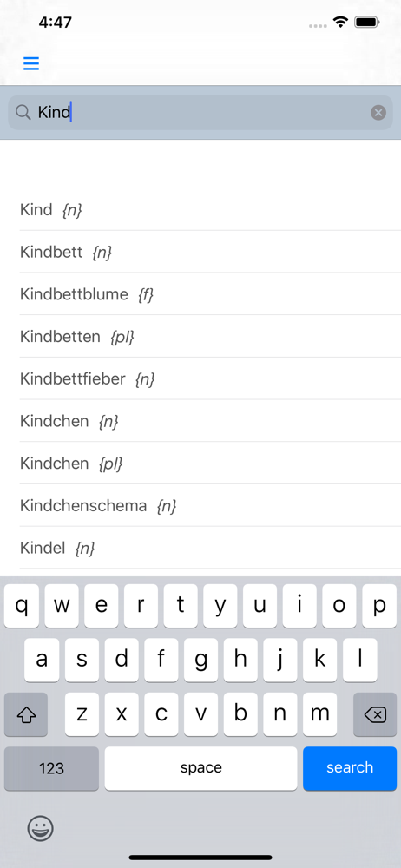
Task: Select the Kind {n} entry
Action: pos(210,210)
